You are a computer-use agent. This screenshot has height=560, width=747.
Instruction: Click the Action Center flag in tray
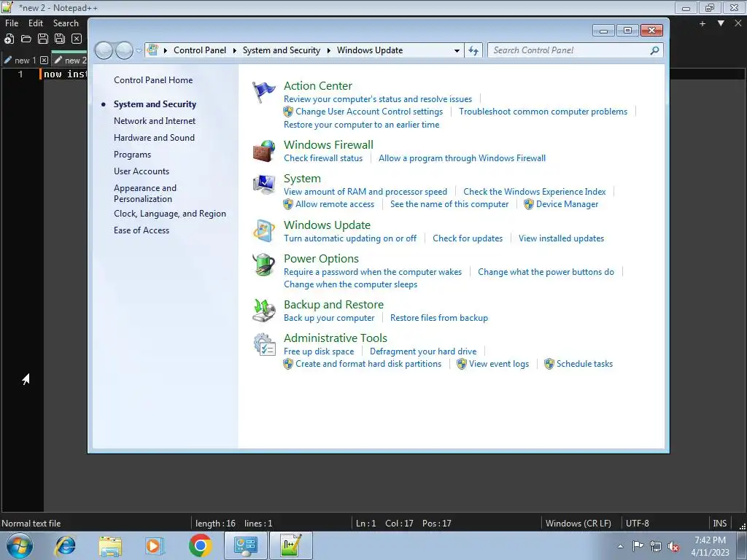coord(638,546)
